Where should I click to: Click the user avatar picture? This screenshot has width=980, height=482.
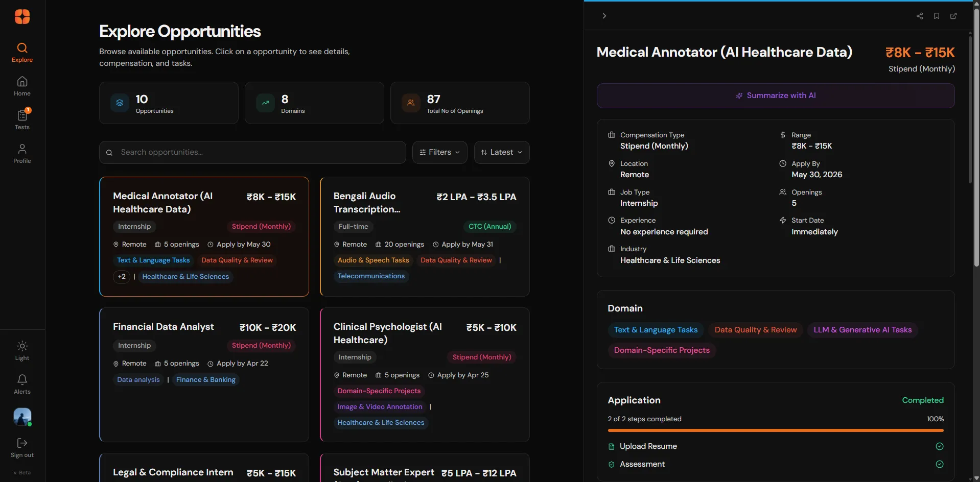click(22, 417)
